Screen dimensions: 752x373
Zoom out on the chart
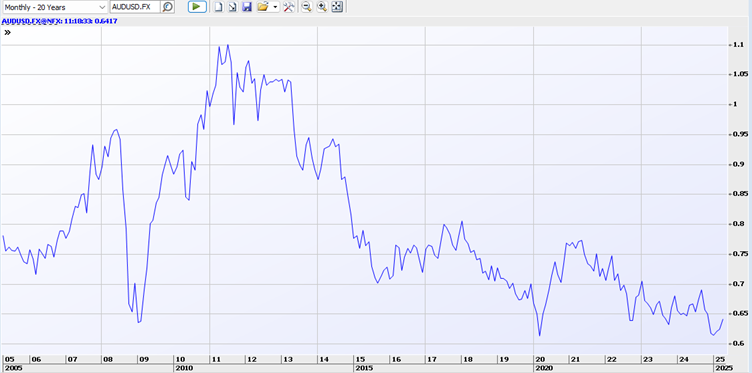click(306, 7)
